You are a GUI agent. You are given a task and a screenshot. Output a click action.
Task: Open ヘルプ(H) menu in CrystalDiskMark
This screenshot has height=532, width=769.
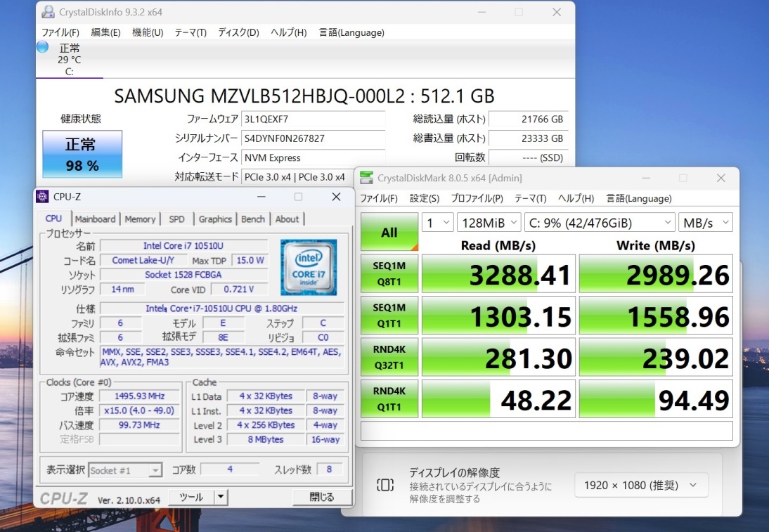(x=576, y=198)
